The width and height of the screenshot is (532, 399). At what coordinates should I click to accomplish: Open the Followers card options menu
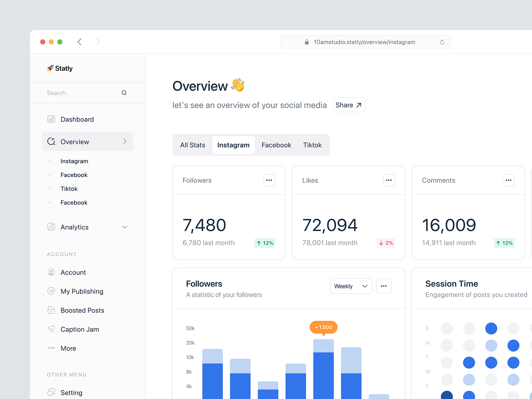pos(269,180)
